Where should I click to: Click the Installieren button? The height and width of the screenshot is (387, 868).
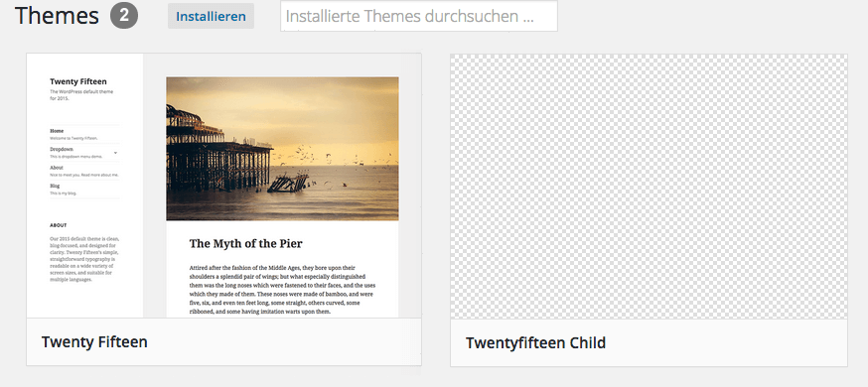point(211,16)
